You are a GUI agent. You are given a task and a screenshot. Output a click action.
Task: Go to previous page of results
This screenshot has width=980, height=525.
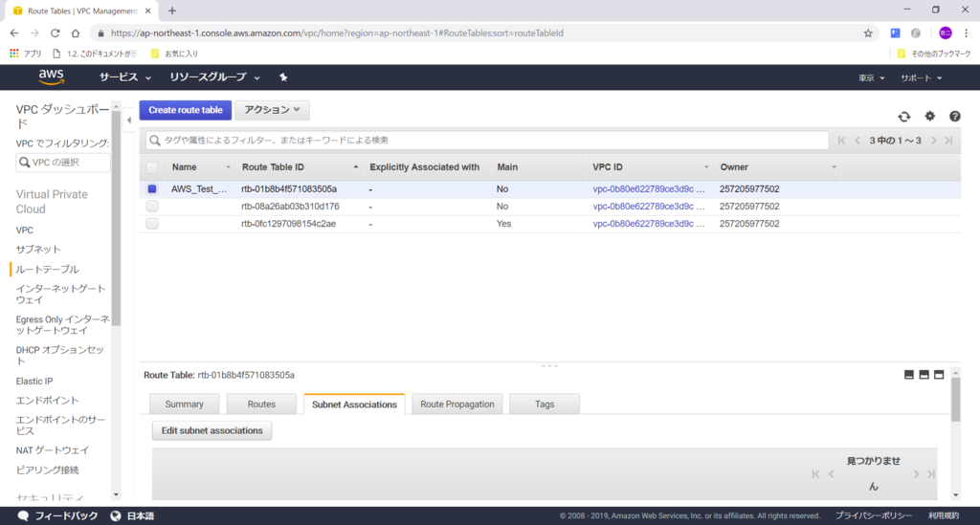tap(857, 141)
